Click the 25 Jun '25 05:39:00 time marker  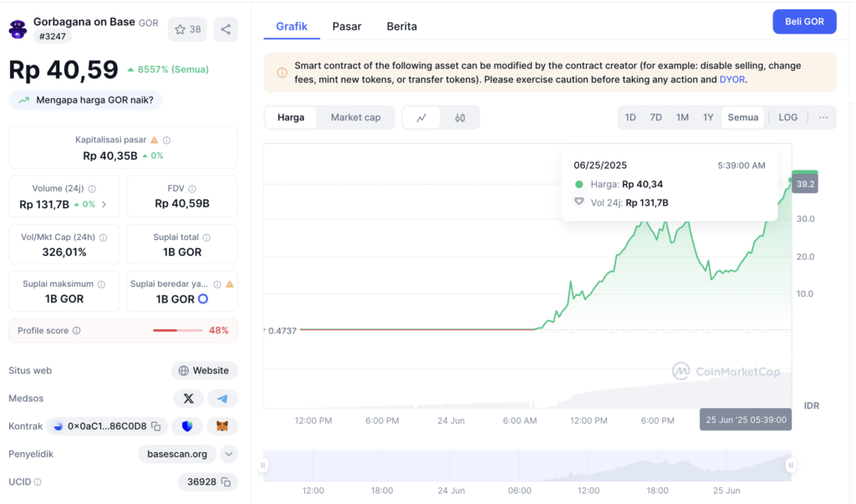click(x=746, y=420)
